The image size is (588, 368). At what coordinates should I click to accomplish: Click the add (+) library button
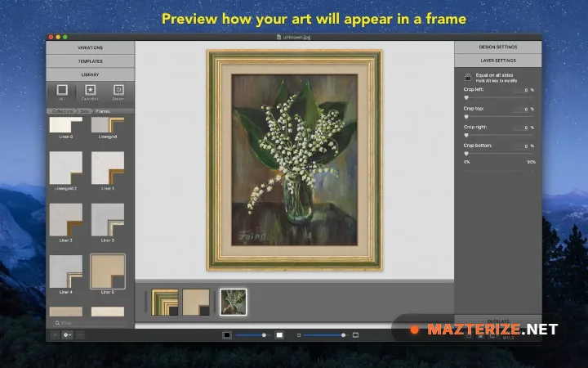pyautogui.click(x=56, y=334)
